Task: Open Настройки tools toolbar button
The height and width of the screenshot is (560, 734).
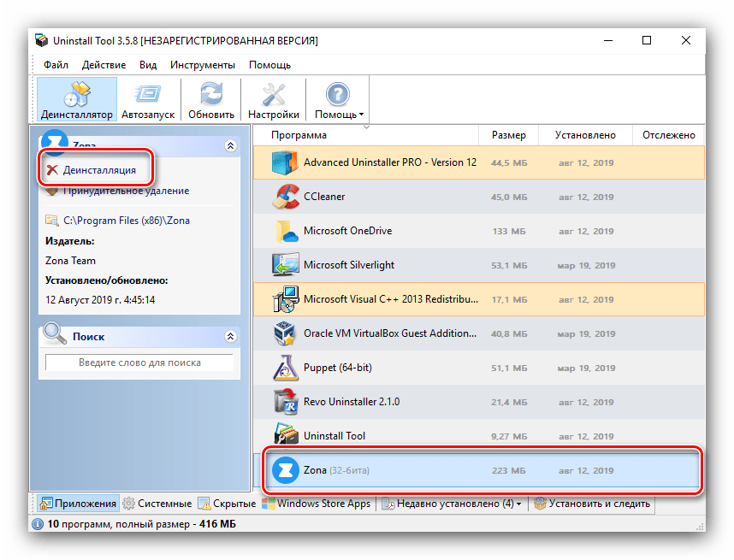Action: [x=274, y=100]
